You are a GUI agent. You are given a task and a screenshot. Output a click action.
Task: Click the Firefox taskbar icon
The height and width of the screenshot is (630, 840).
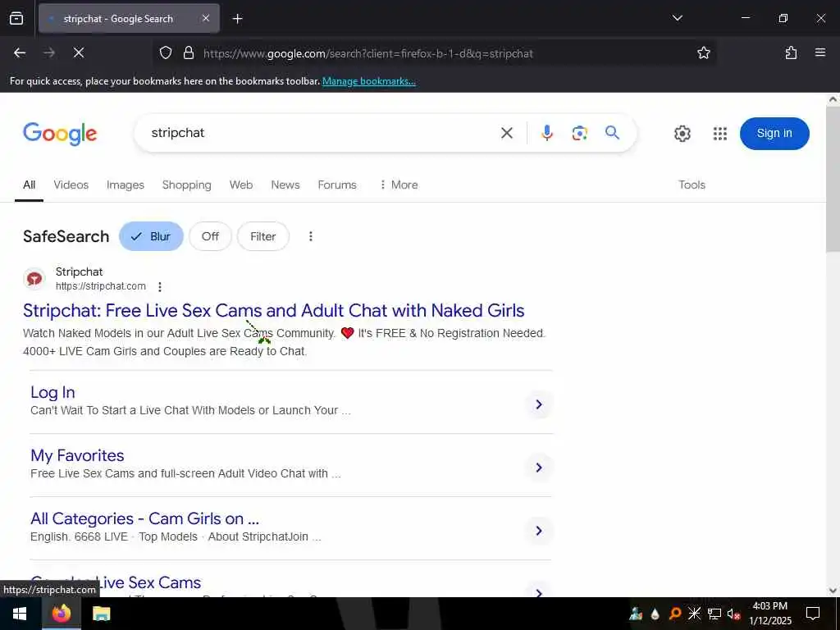pos(61,614)
